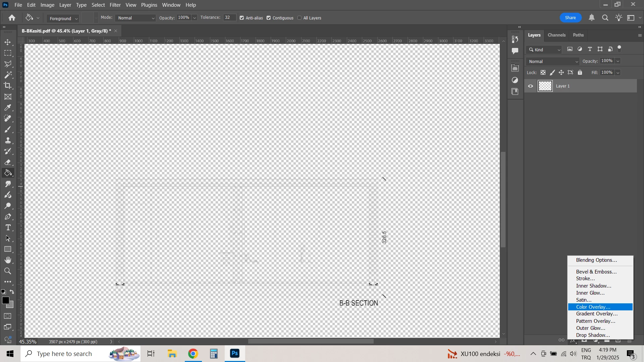Screen dimensions: 644x362
Task: Disable the Anti-alias checkbox
Action: (242, 18)
